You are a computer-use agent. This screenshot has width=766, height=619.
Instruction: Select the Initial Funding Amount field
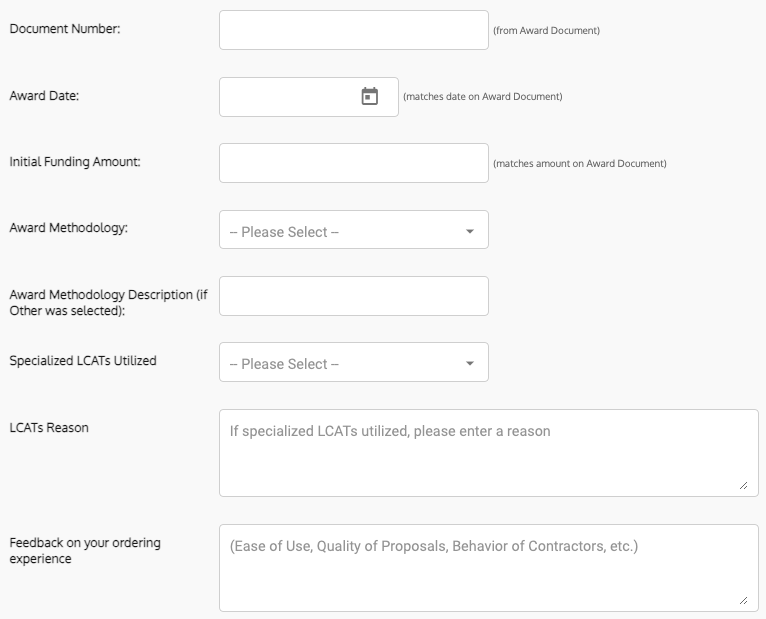pos(354,163)
